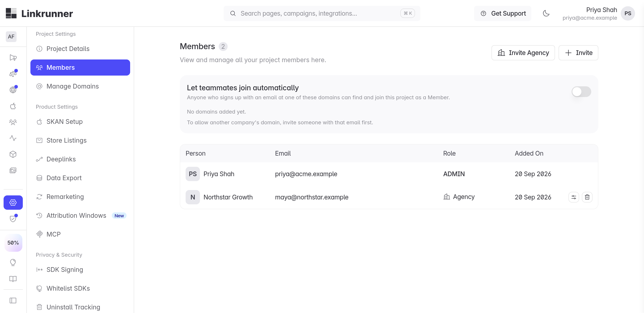Open the 50% setup progress indicator
Image resolution: width=644 pixels, height=313 pixels.
13,243
